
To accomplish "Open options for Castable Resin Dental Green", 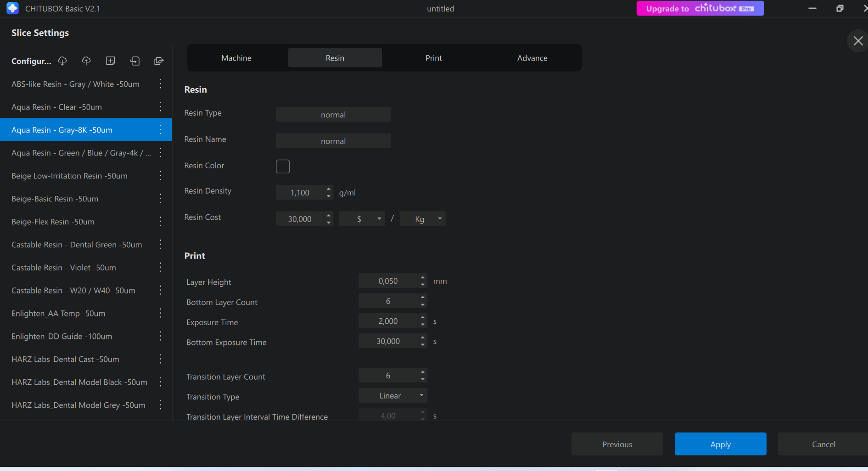I will [160, 244].
